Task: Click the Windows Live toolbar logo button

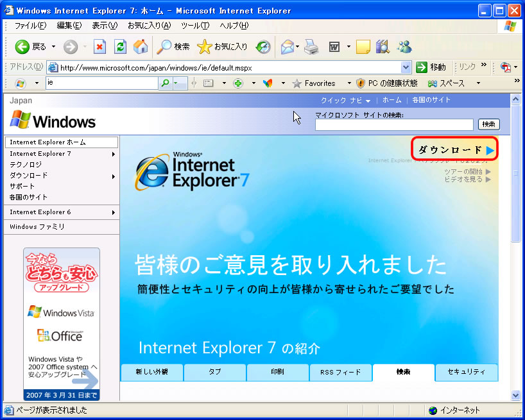Action: 20,83
